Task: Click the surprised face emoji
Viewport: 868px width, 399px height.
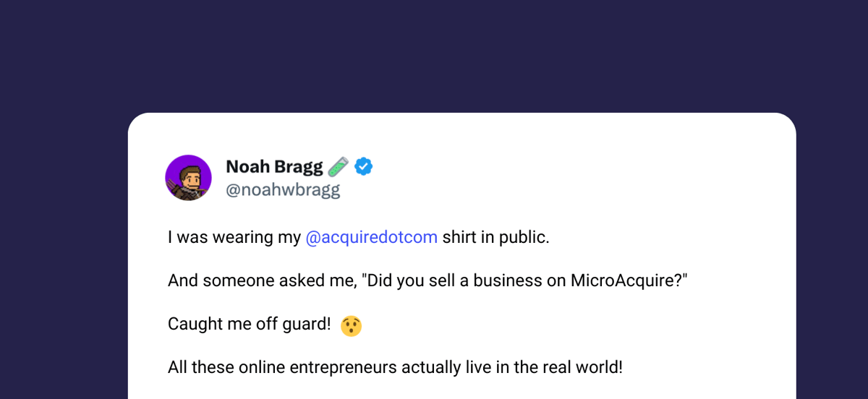Action: coord(351,326)
